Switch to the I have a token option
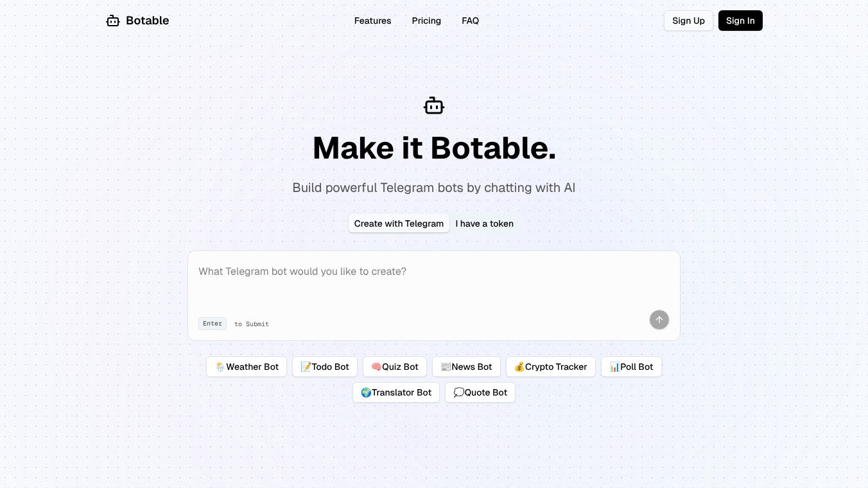868x488 pixels. pos(485,223)
